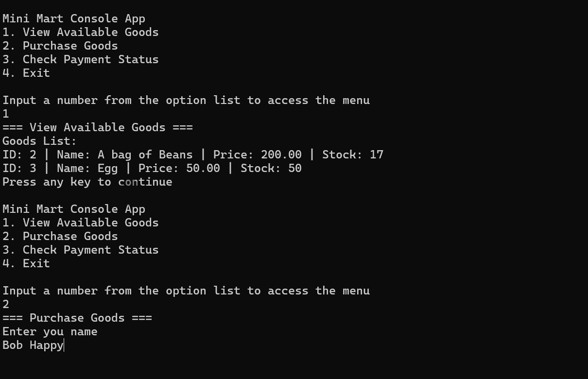
Task: Click the "=== Purchase Goods ===" header line
Action: point(77,318)
